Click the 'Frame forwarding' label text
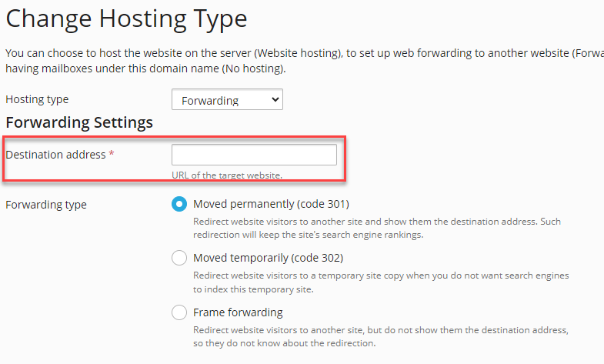 pos(238,312)
